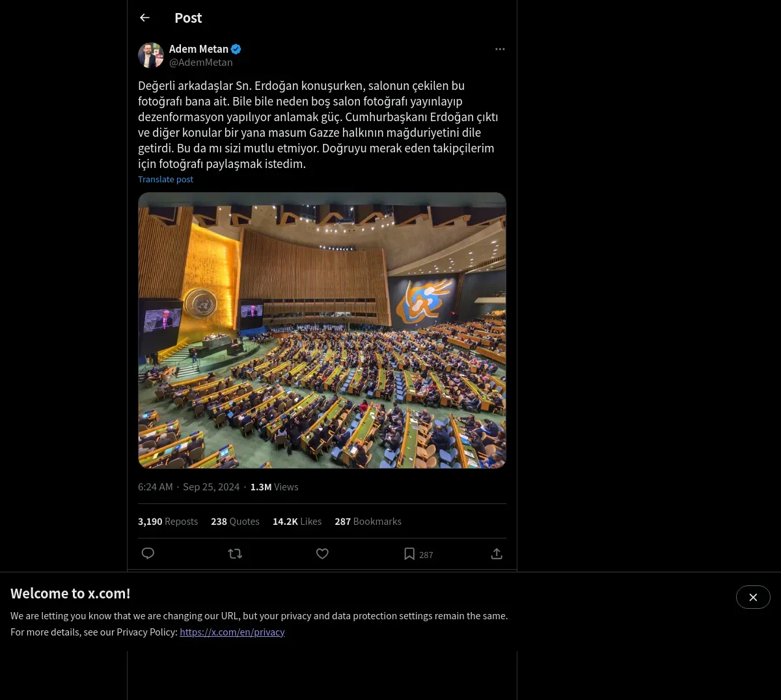View the 14.2K Likes count
The height and width of the screenshot is (700, 781).
point(297,521)
